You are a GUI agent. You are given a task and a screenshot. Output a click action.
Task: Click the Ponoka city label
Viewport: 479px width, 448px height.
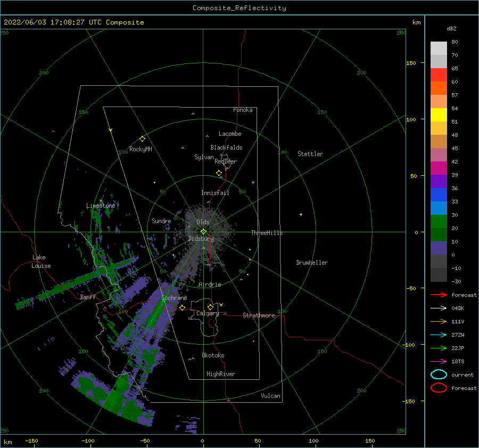pos(243,110)
